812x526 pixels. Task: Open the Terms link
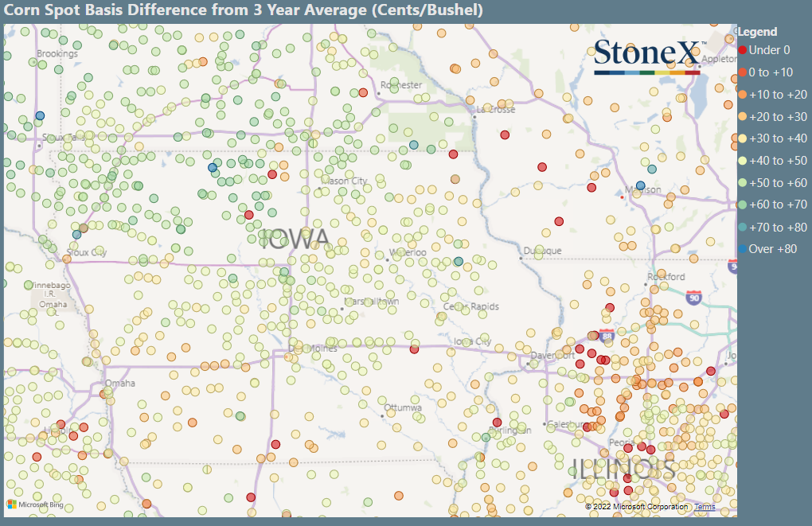705,507
